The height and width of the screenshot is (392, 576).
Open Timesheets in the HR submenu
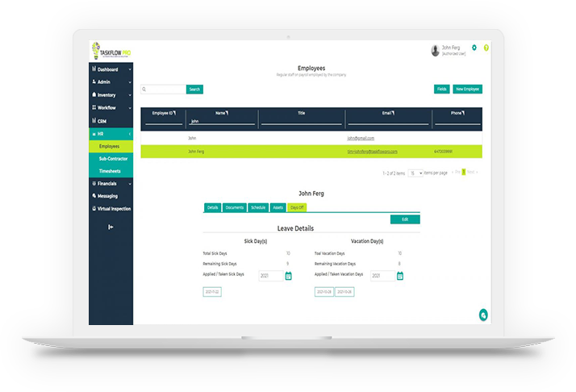111,171
